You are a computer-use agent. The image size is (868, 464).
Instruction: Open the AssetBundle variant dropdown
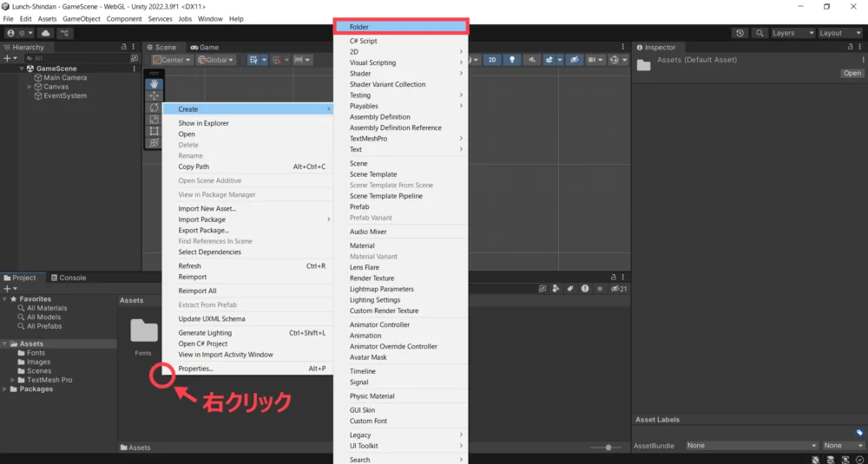click(843, 445)
